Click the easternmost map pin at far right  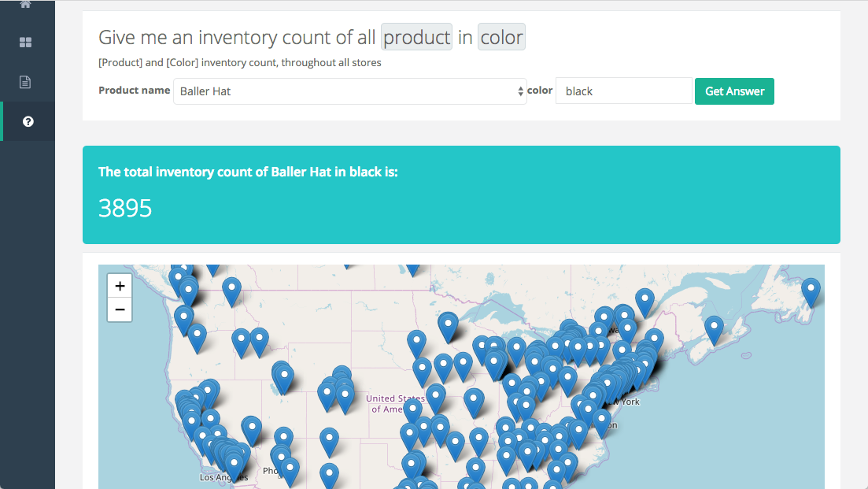point(811,291)
